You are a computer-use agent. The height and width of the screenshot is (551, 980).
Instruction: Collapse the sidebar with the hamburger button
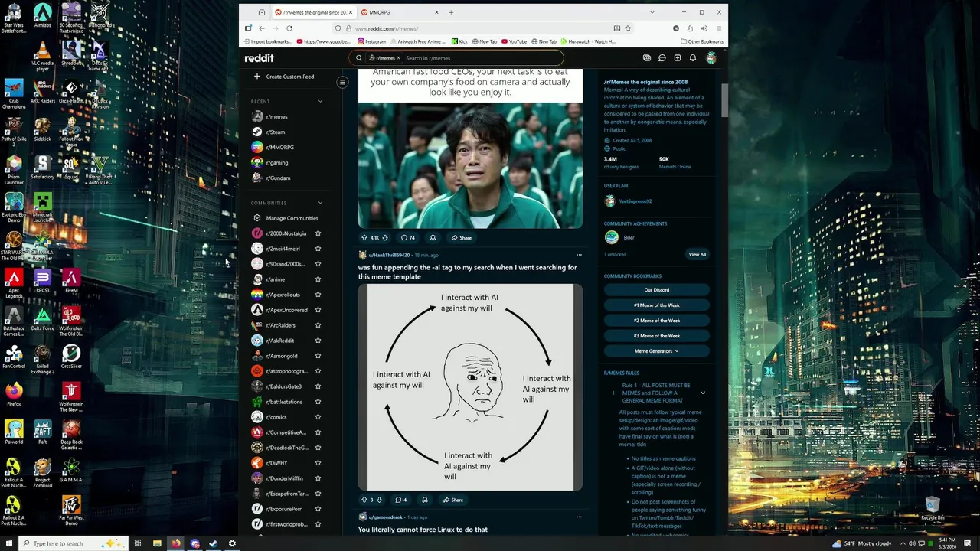(x=342, y=82)
